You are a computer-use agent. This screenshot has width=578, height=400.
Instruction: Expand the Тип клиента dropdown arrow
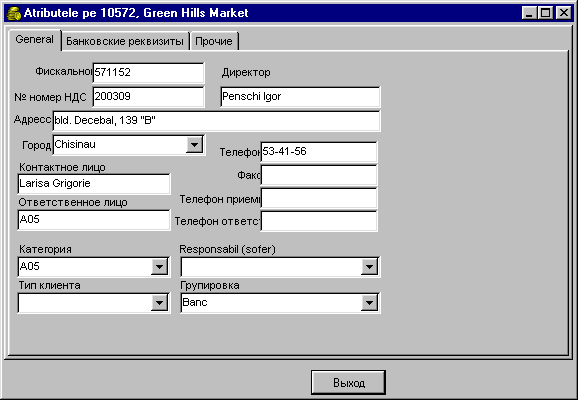coord(159,303)
